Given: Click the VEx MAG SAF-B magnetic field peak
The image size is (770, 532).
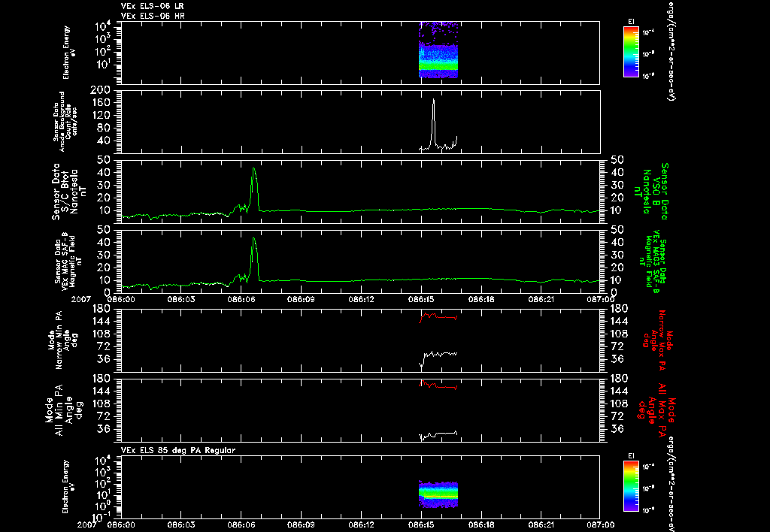Looking at the screenshot, I should coord(254,258).
